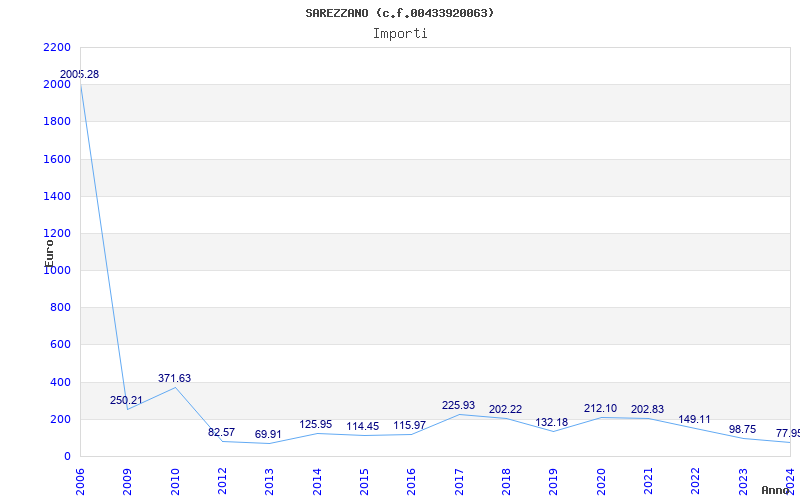The height and width of the screenshot is (500, 800).
Task: Click the 400 y-axis label
Action: click(60, 382)
